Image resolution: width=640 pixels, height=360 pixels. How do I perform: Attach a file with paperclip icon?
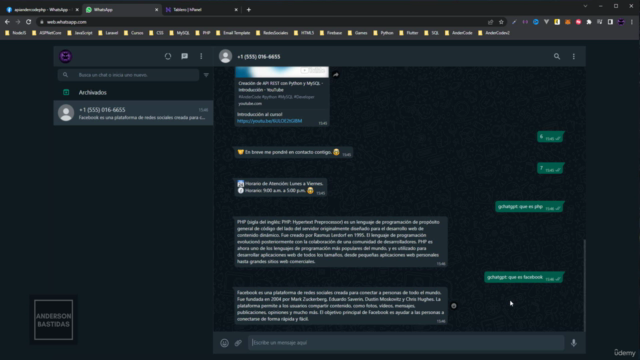[x=238, y=343]
